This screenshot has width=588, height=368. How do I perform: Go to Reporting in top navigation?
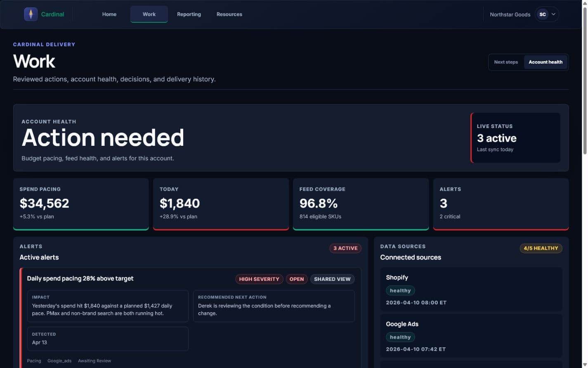click(x=189, y=14)
